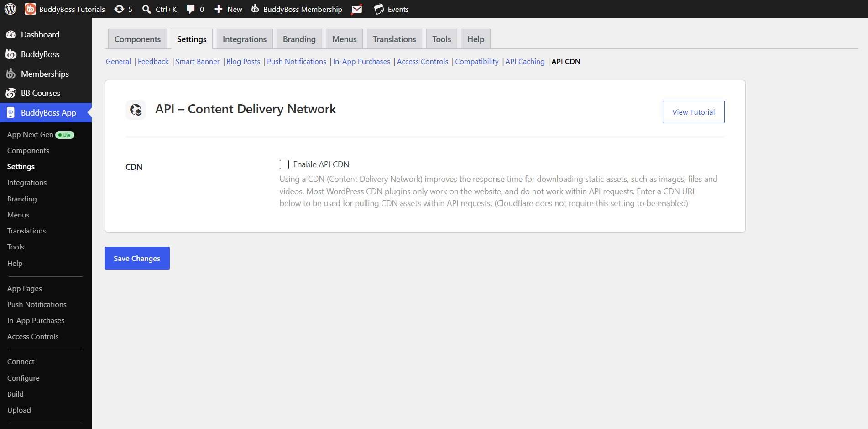Open Components in the sidebar submenu

click(x=28, y=151)
